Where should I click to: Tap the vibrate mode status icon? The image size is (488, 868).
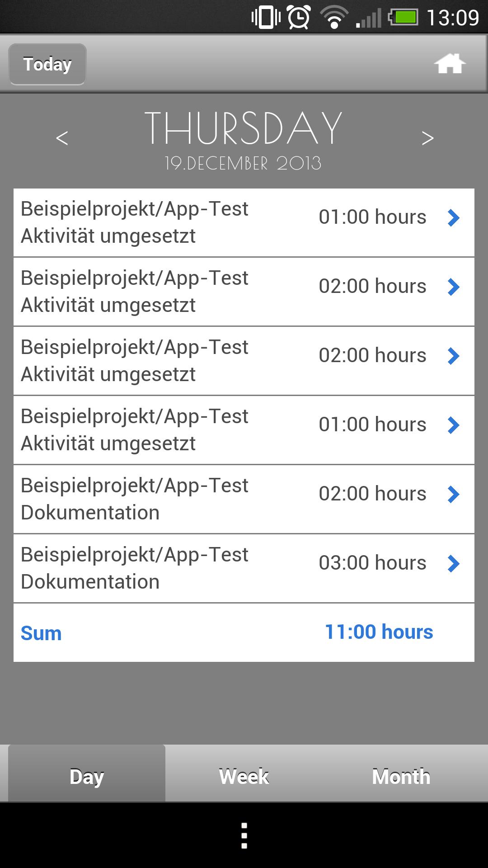(266, 18)
